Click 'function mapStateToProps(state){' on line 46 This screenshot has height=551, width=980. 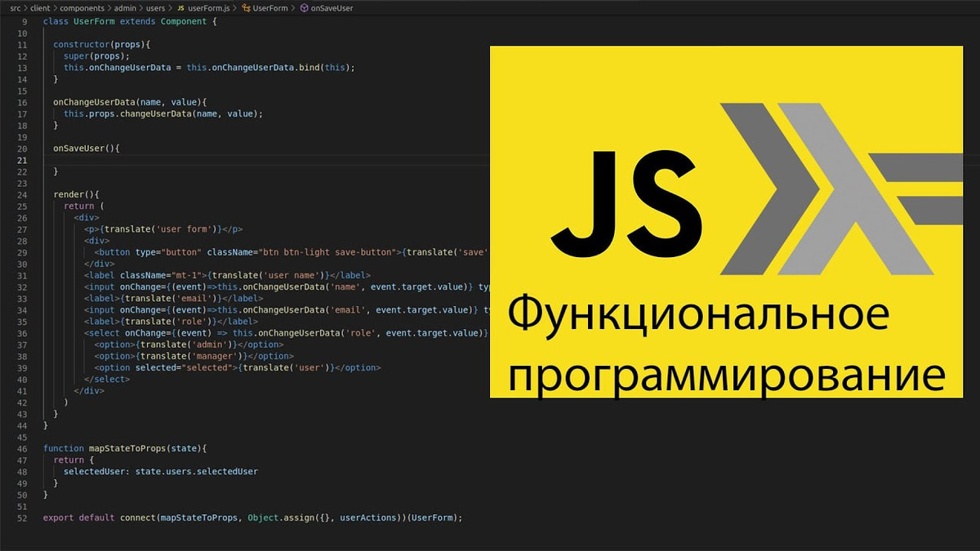[x=125, y=448]
